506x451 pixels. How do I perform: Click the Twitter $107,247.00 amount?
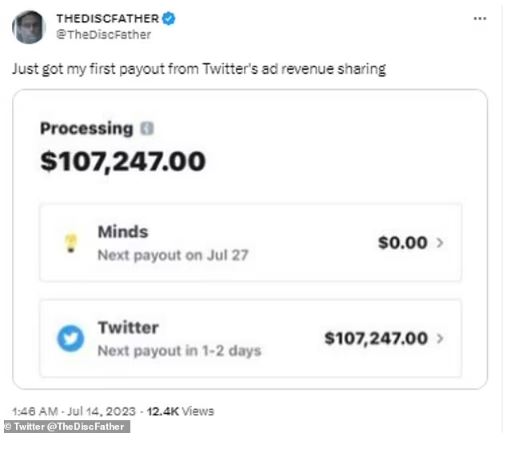376,339
